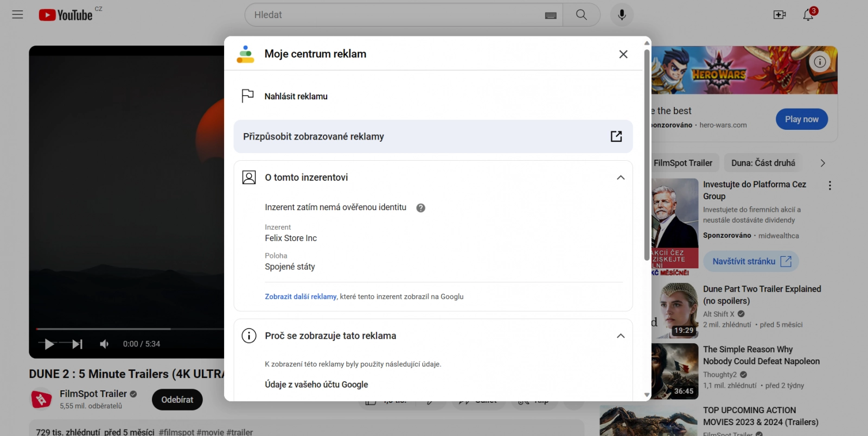
Task: Show more chips using the right arrow
Action: tap(822, 163)
